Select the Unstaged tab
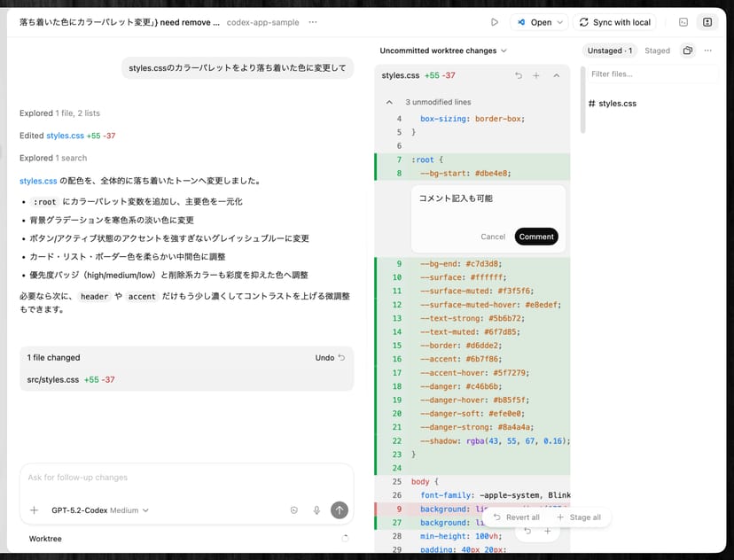 click(x=610, y=51)
